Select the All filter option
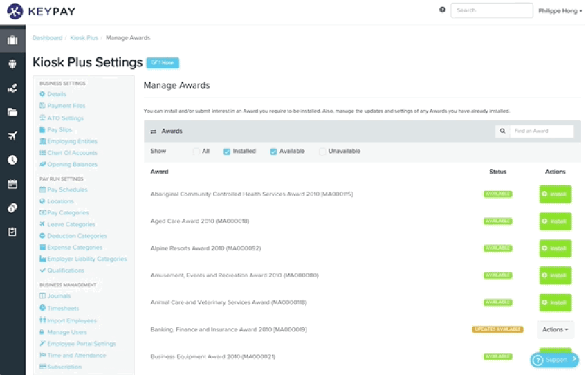The width and height of the screenshot is (588, 375). point(196,152)
